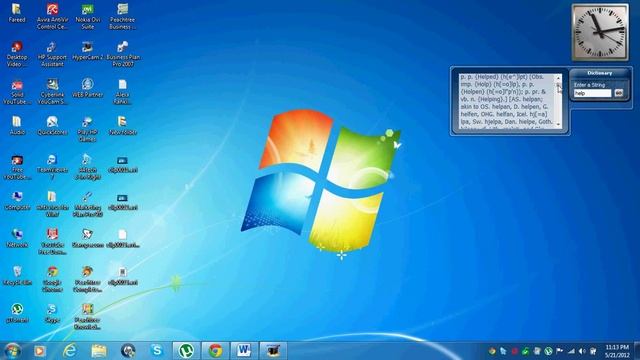Select the Audio folder icon
Viewport: 640px width, 360px height.
tap(17, 125)
